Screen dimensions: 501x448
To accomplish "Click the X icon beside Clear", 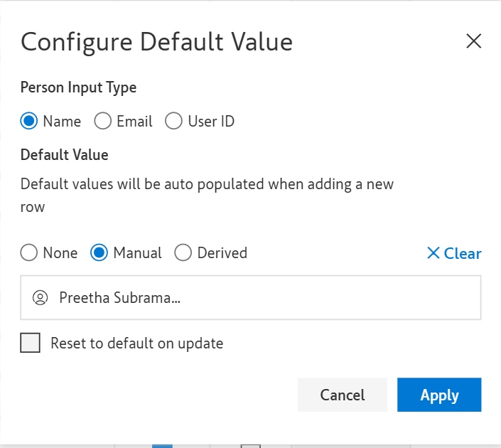I will pos(433,253).
